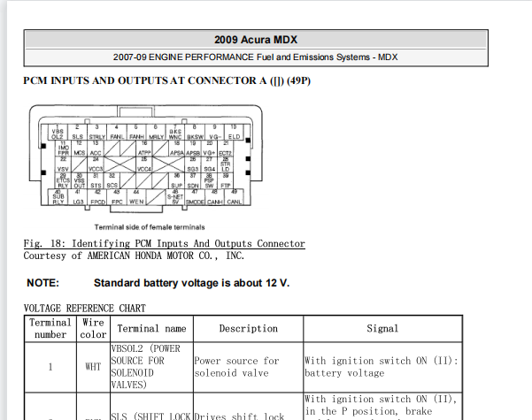Click 'With ignition switch ON (II): battery voltage' cell
532x420 pixels.
pos(382,367)
